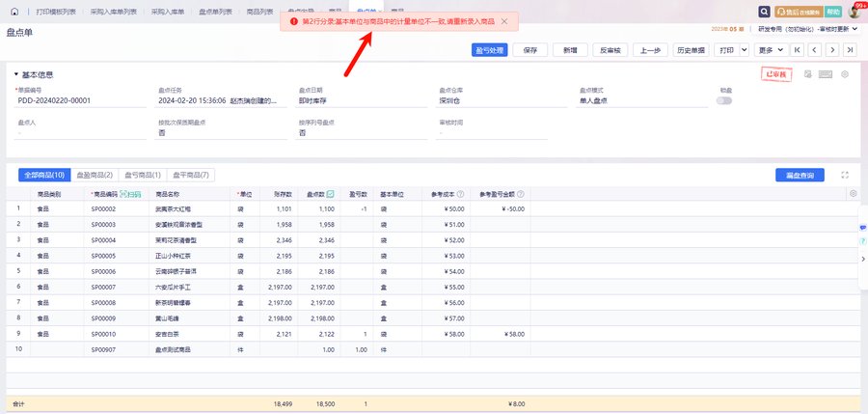This screenshot has width=868, height=414.
Task: Collapse the 基本信息 section
Action: [x=16, y=74]
